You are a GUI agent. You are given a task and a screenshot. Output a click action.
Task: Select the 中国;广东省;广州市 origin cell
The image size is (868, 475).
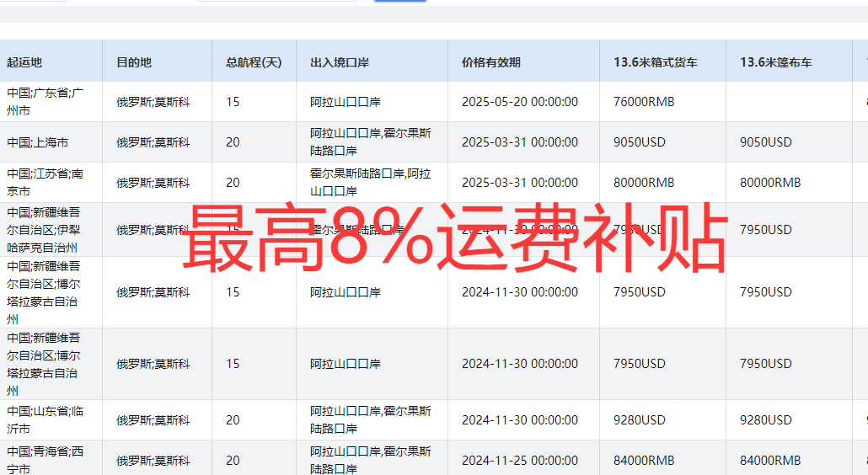tap(46, 102)
